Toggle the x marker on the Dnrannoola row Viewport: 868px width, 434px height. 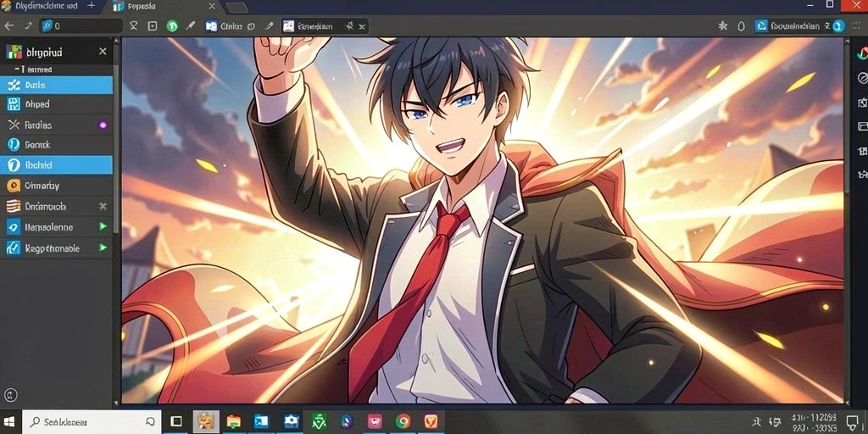[103, 207]
